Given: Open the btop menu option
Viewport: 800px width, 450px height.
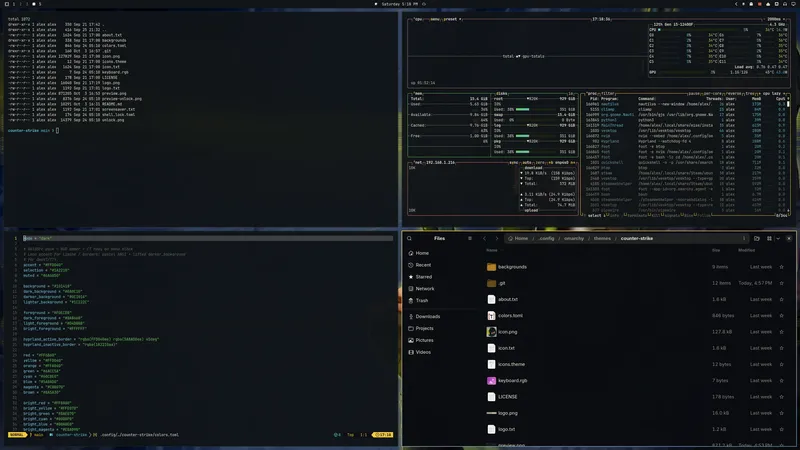Looking at the screenshot, I should pyautogui.click(x=435, y=19).
